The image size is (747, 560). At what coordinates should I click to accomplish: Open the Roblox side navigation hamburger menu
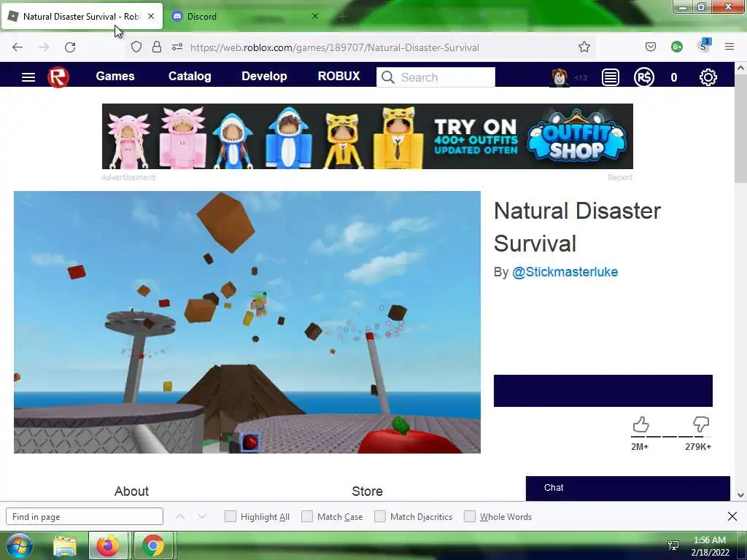tap(28, 77)
